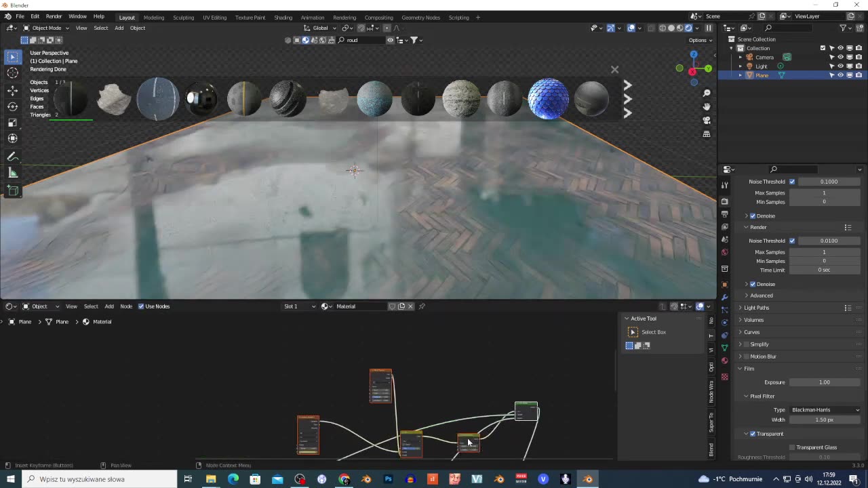Image resolution: width=868 pixels, height=488 pixels.
Task: Open node editor Node menu
Action: pyautogui.click(x=126, y=306)
